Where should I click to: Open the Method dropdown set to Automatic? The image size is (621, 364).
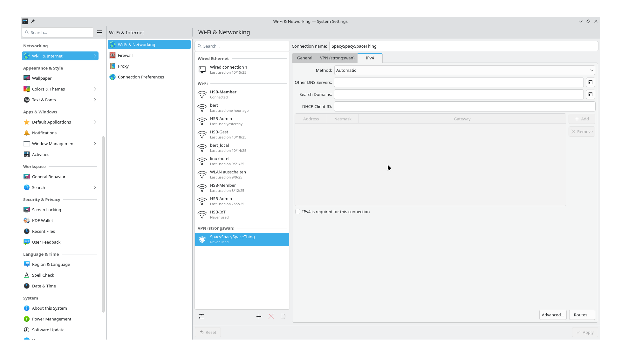click(x=464, y=70)
